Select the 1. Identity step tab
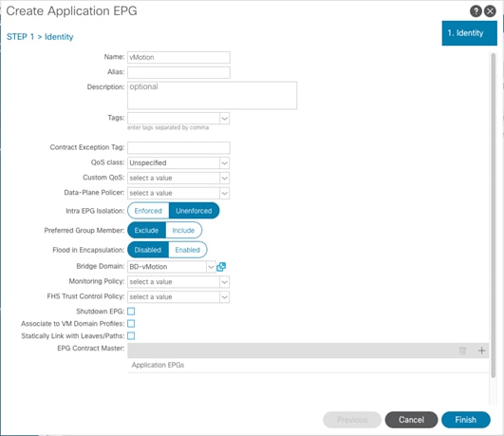 [x=469, y=33]
